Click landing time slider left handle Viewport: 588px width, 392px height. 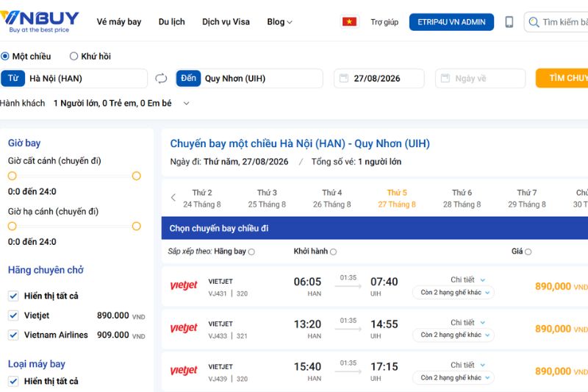pos(12,227)
